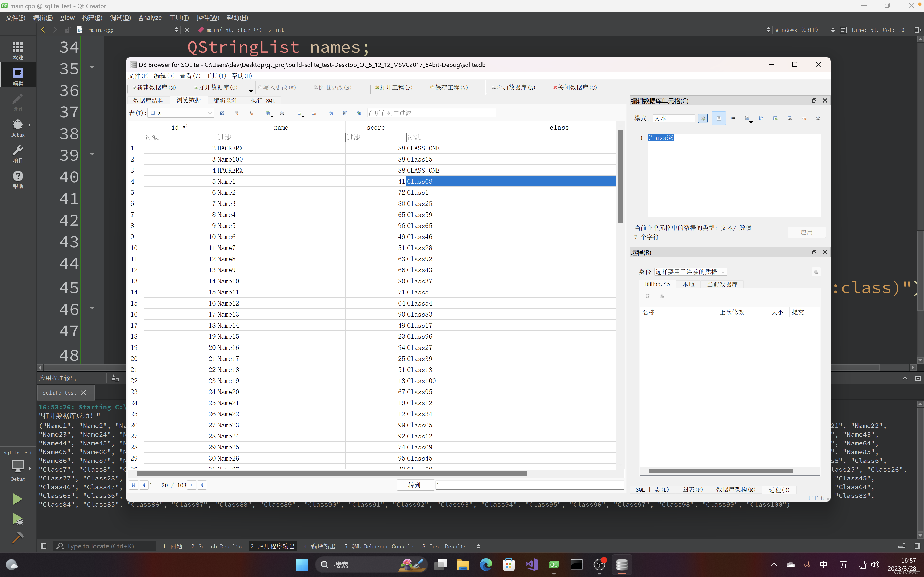Switch to the 执行 SQL tab

pos(263,100)
